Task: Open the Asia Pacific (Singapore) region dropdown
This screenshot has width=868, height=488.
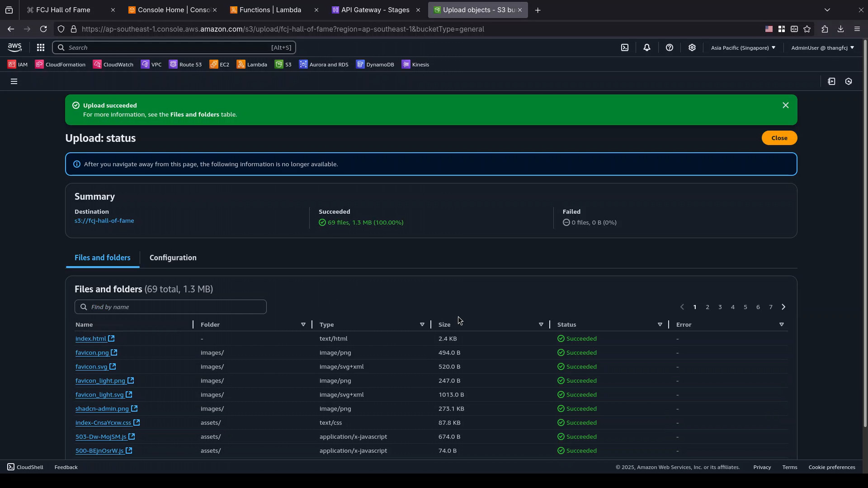Action: (x=743, y=47)
